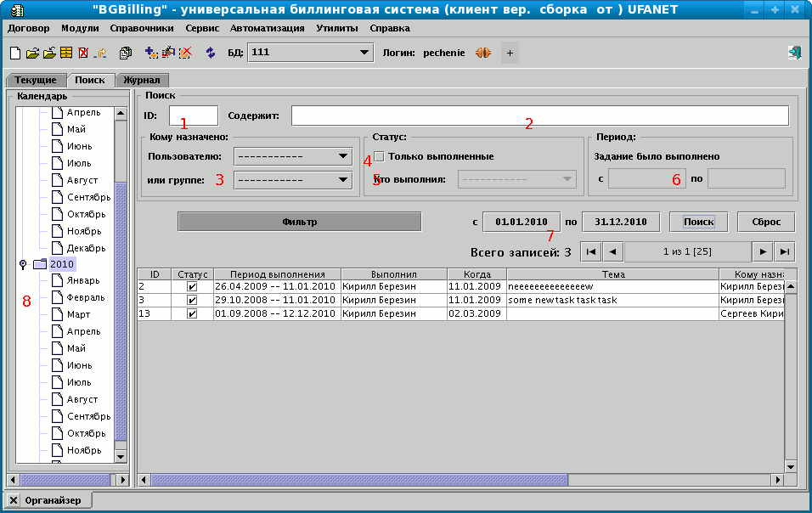
Task: Open the БД database dropdown showing 111
Action: [x=311, y=53]
